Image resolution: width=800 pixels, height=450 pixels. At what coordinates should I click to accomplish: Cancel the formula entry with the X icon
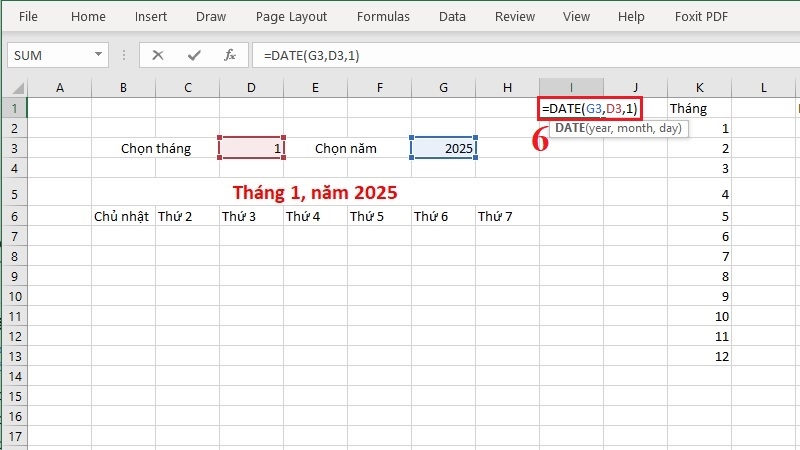(158, 55)
